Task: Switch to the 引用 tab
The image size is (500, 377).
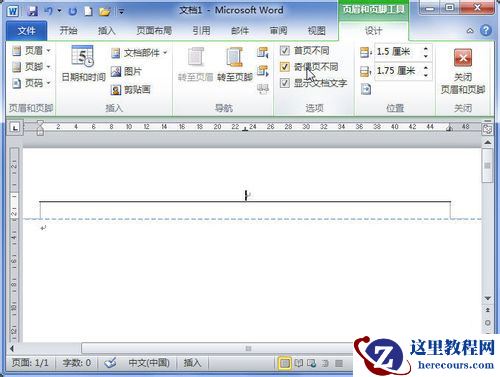Action: pyautogui.click(x=201, y=31)
